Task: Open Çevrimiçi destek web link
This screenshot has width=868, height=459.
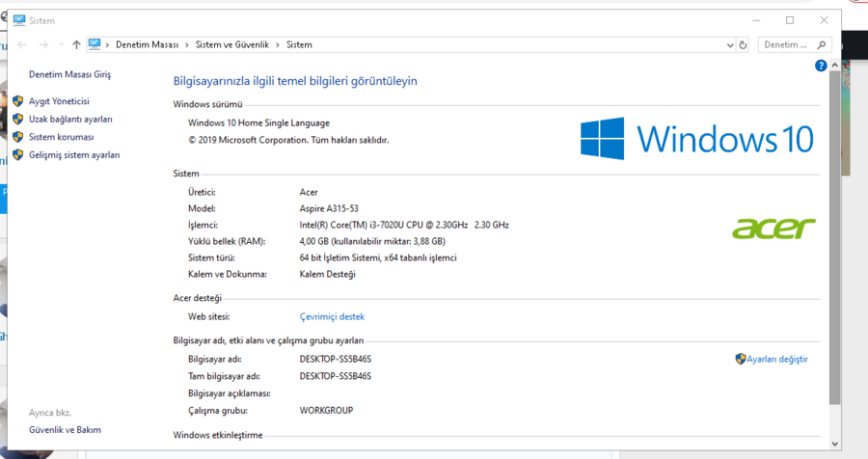Action: (x=332, y=316)
